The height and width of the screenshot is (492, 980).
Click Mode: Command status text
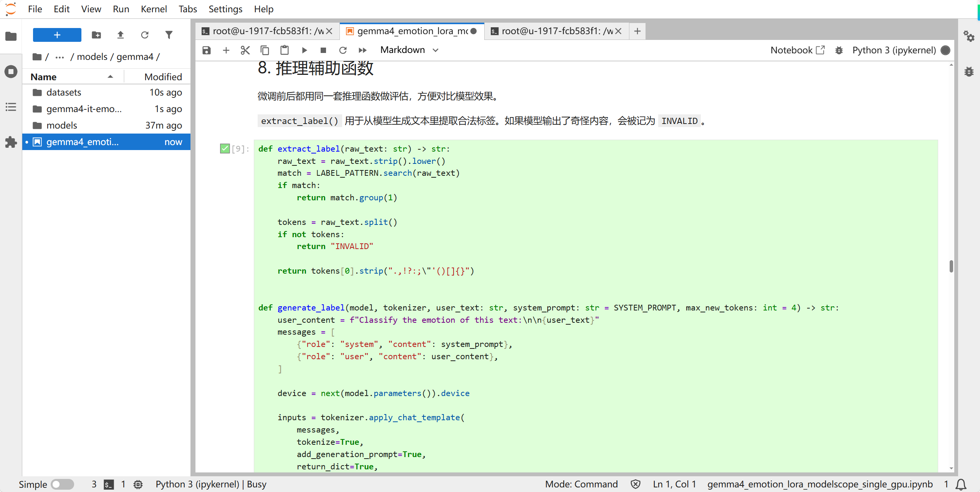[581, 484]
